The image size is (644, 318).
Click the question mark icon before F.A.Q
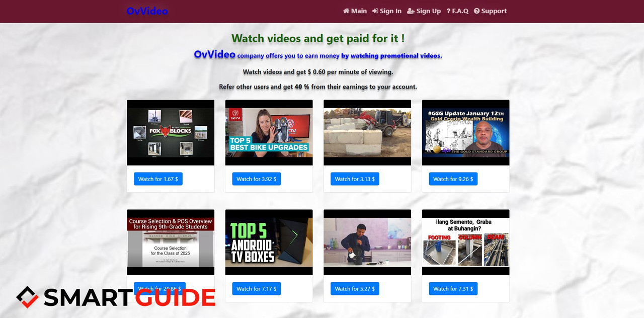coord(448,11)
